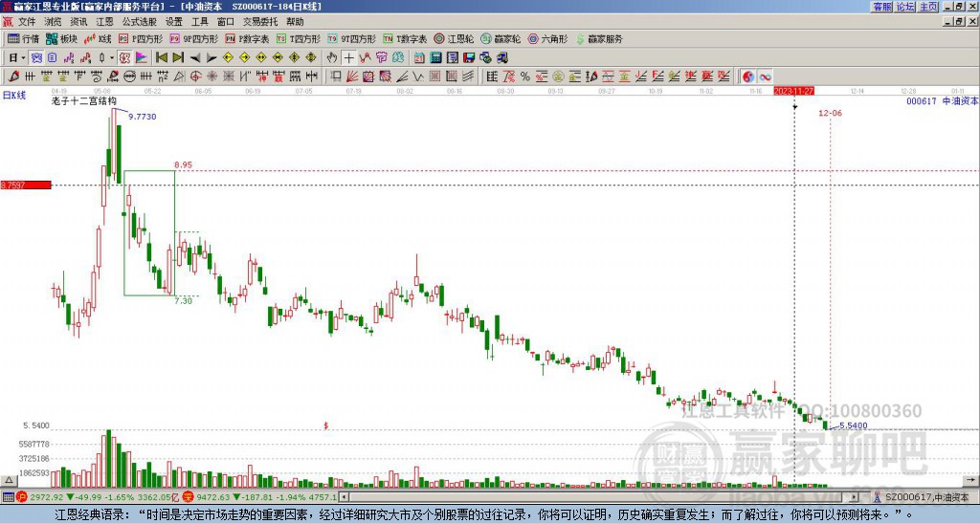Click the 客服 customer service link
Image resolution: width=980 pixels, height=524 pixels.
point(882,7)
